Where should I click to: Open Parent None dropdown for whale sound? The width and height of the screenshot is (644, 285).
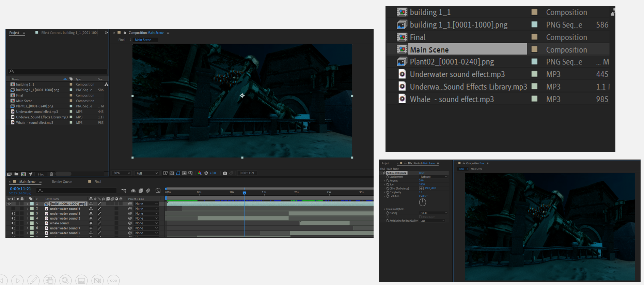pyautogui.click(x=146, y=223)
